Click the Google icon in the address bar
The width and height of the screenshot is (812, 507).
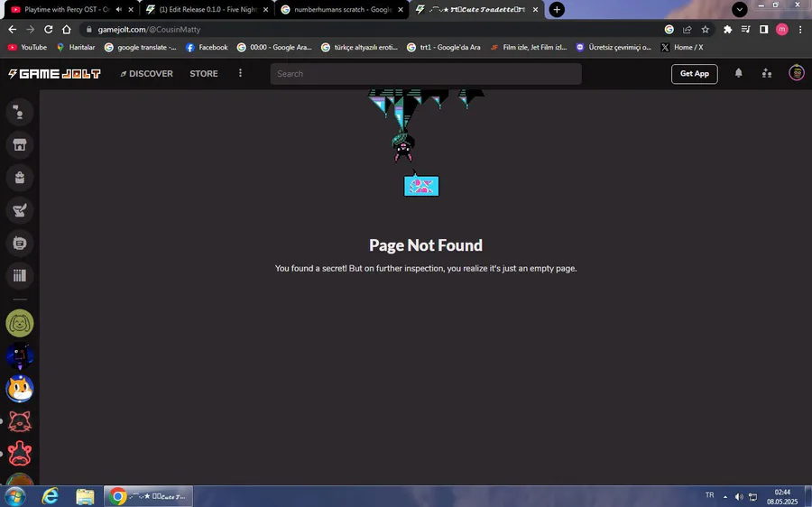669,30
